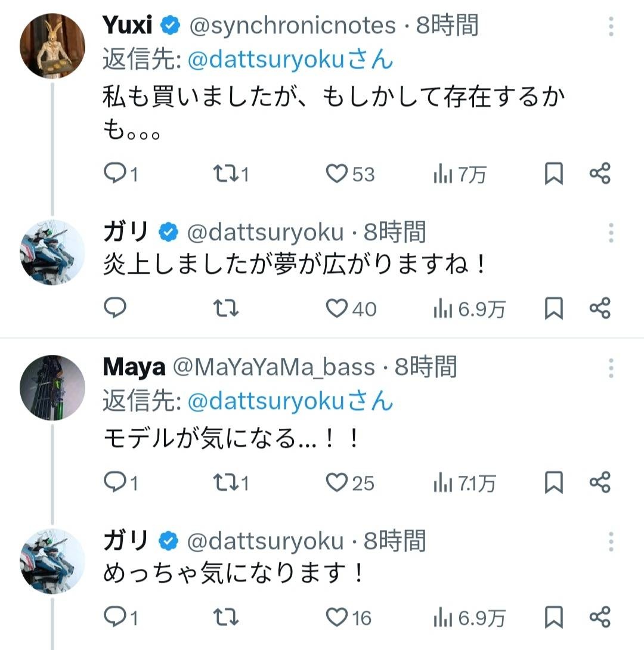The image size is (644, 650).
Task: Reply to Yuxi's tweet
Action: (114, 174)
